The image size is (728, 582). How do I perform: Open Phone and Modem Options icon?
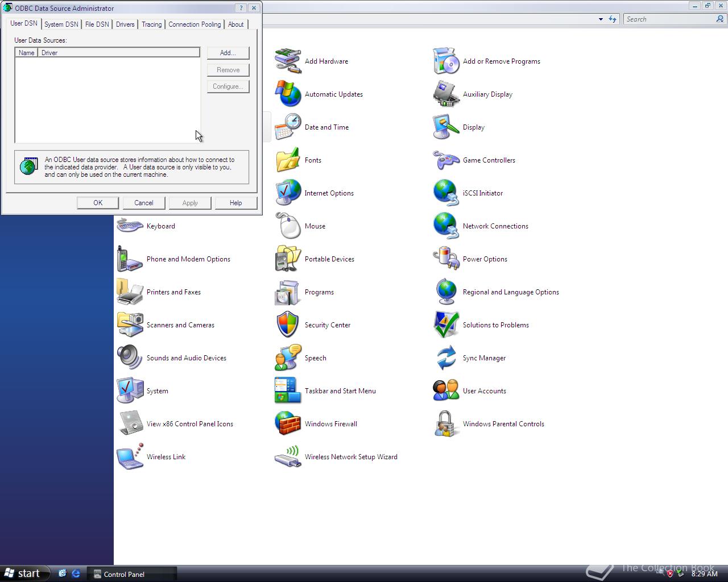[x=130, y=259]
